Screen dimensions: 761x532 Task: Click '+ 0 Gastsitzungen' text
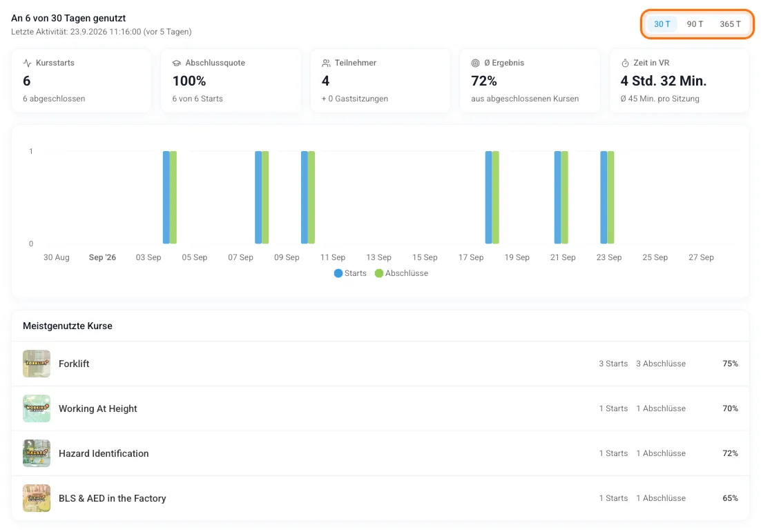tap(355, 99)
